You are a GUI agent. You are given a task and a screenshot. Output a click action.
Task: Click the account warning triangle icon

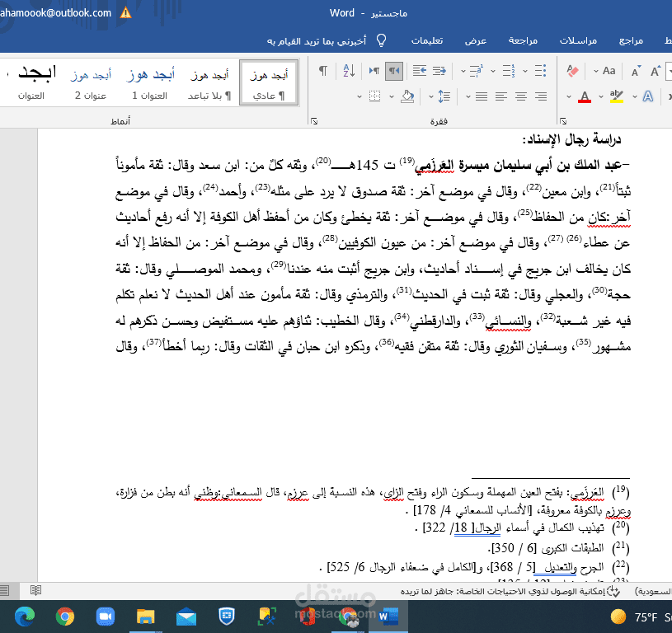click(x=125, y=12)
